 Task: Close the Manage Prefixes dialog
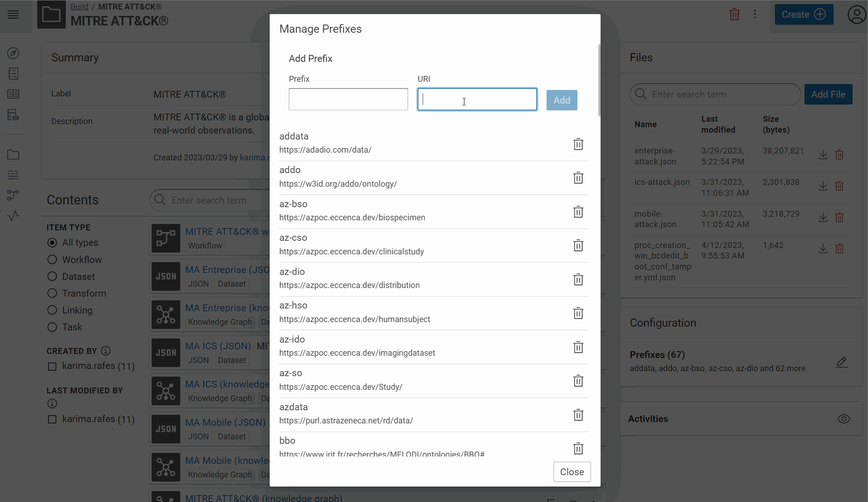(572, 472)
